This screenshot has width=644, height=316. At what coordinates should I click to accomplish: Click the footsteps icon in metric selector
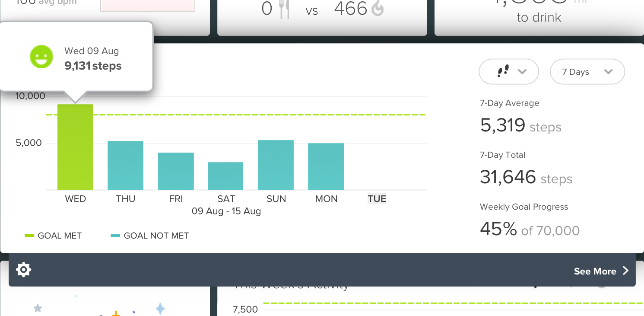503,71
